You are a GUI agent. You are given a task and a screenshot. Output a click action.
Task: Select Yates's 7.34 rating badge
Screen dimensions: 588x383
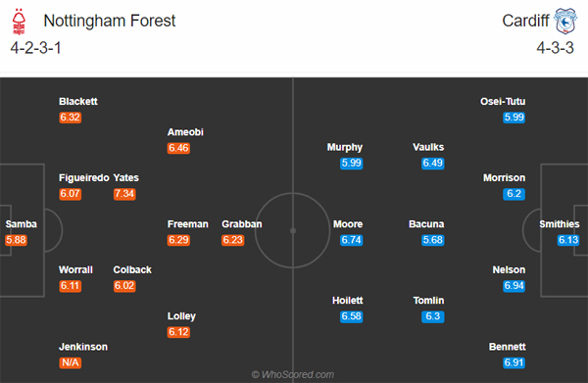pyautogui.click(x=124, y=194)
